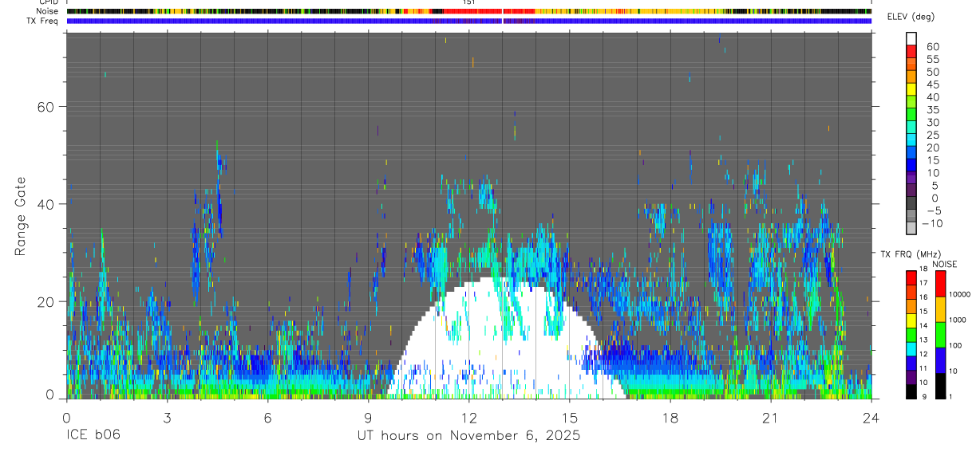
Task: Click the purple ELEV swatch between 5 and 10
Action: point(911,178)
